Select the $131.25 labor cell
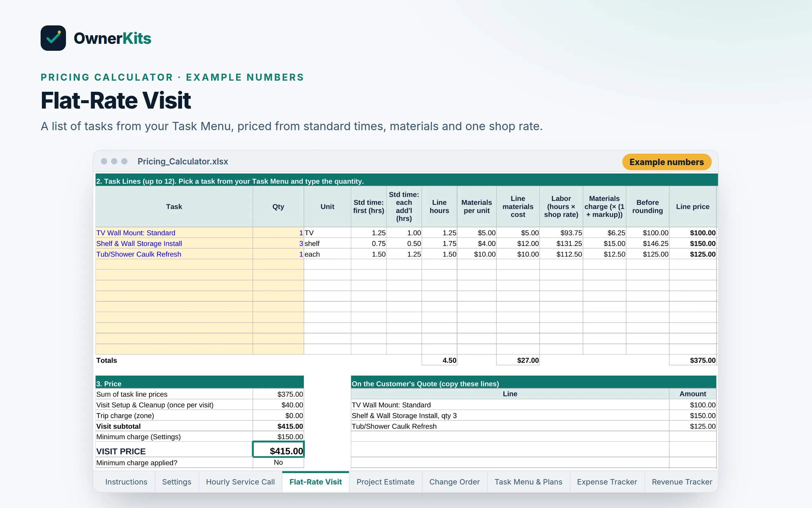This screenshot has width=812, height=508. tap(561, 243)
